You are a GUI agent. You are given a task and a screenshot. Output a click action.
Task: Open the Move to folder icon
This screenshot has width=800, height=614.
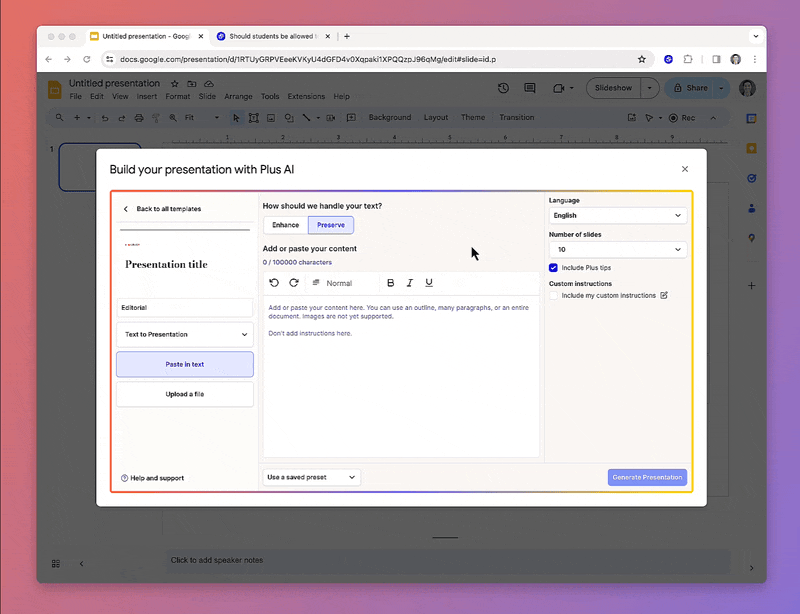coord(191,83)
